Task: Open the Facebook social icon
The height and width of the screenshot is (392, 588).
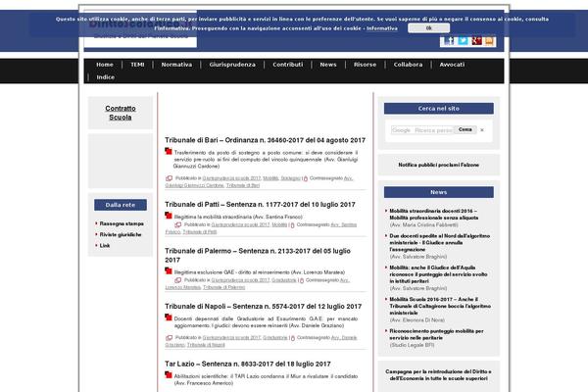Action: coord(449,41)
